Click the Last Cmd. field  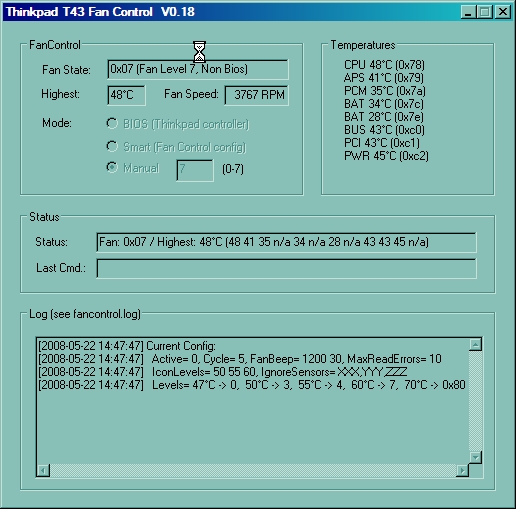286,268
